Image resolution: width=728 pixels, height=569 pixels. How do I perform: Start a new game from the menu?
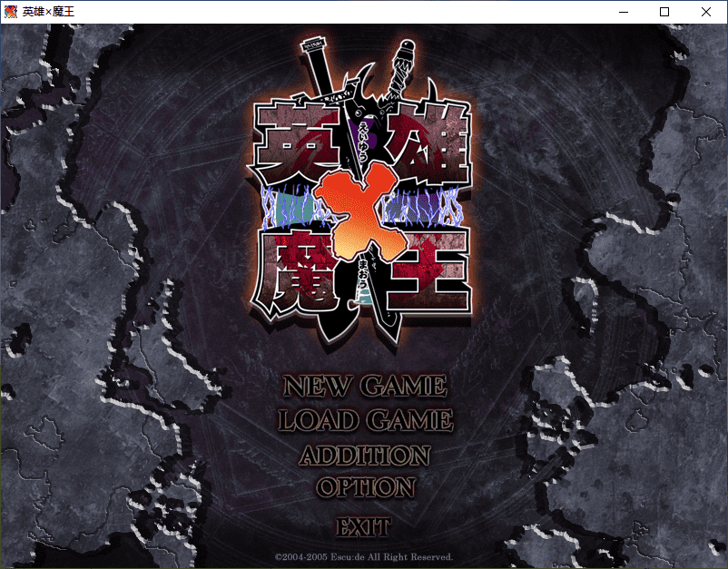tap(364, 386)
